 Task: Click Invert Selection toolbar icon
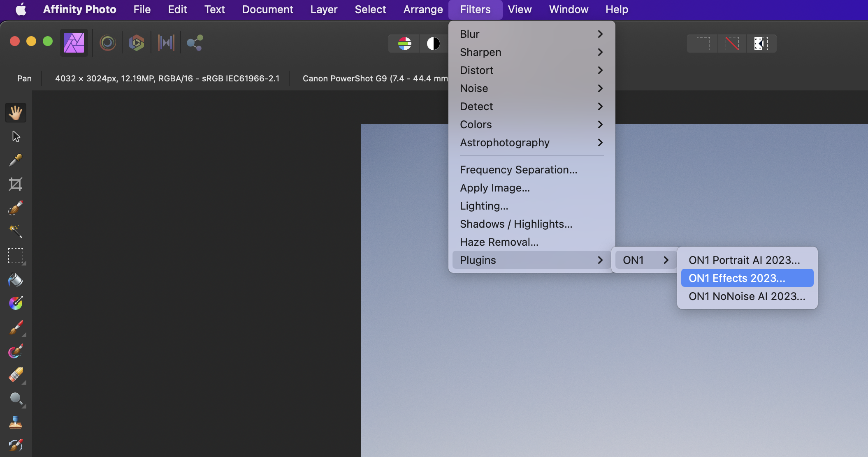(x=761, y=44)
